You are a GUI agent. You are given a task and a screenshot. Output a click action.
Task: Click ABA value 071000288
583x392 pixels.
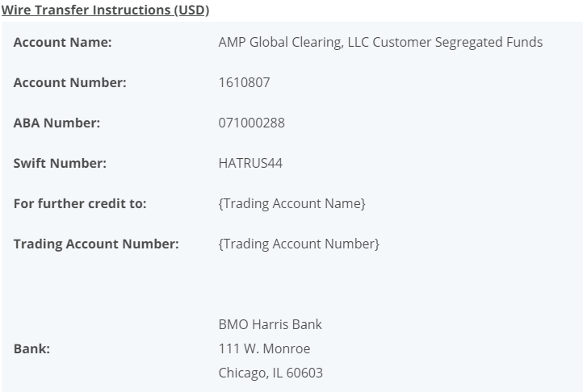tap(251, 123)
